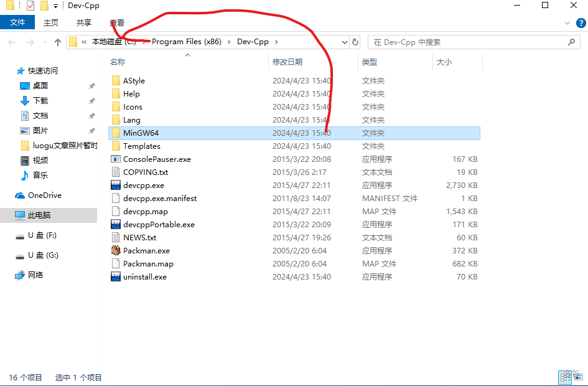The width and height of the screenshot is (588, 386).
Task: Select the Lang folder icon
Action: pyautogui.click(x=116, y=120)
